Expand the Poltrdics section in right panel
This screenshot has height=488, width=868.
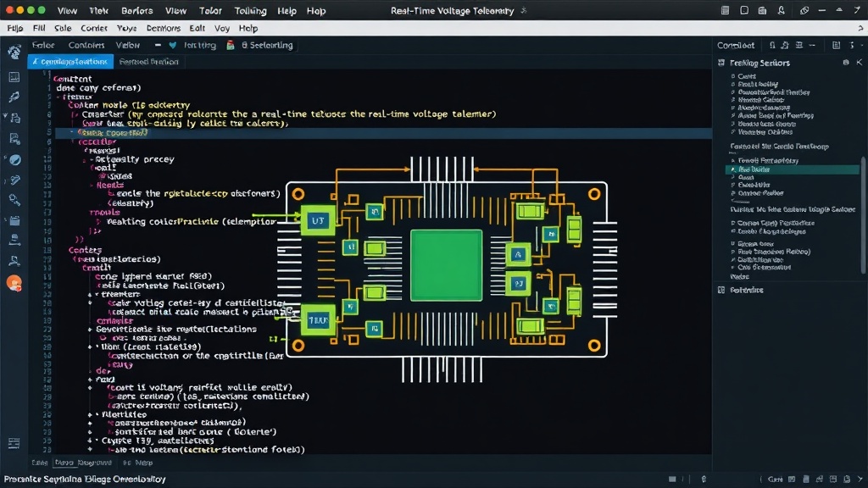coord(741,290)
